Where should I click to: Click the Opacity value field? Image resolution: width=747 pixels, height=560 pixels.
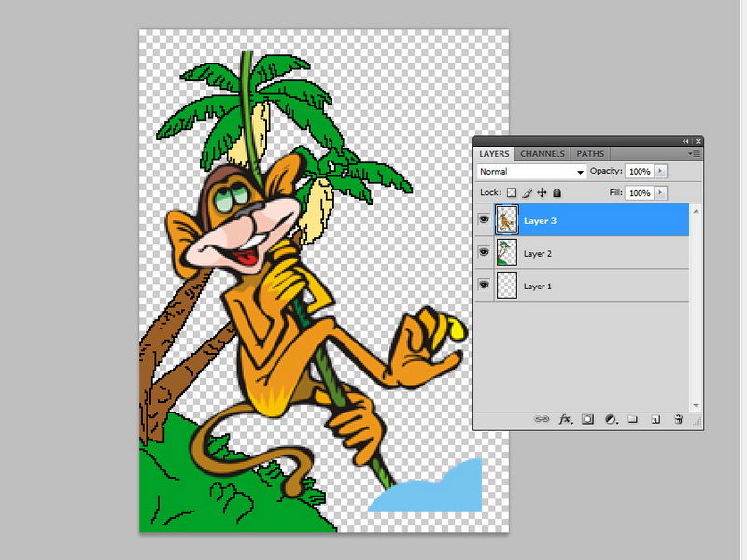[x=640, y=171]
